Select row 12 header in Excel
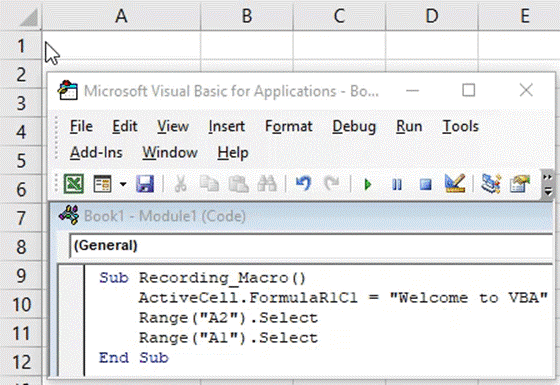560x385 pixels. pos(21,362)
